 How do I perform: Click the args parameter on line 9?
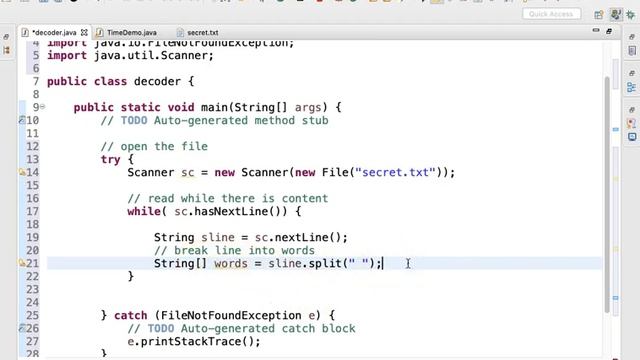pyautogui.click(x=308, y=107)
